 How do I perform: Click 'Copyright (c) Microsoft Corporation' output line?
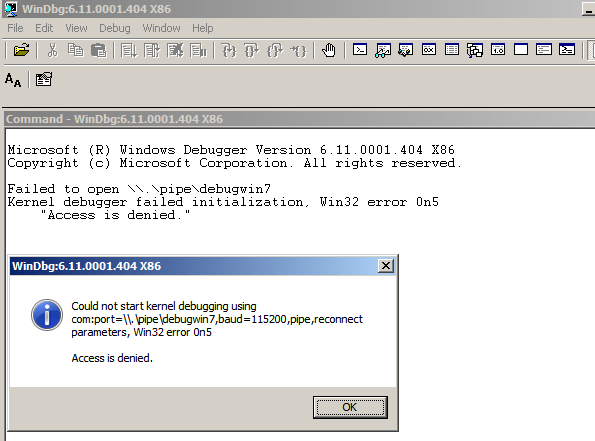(234, 163)
